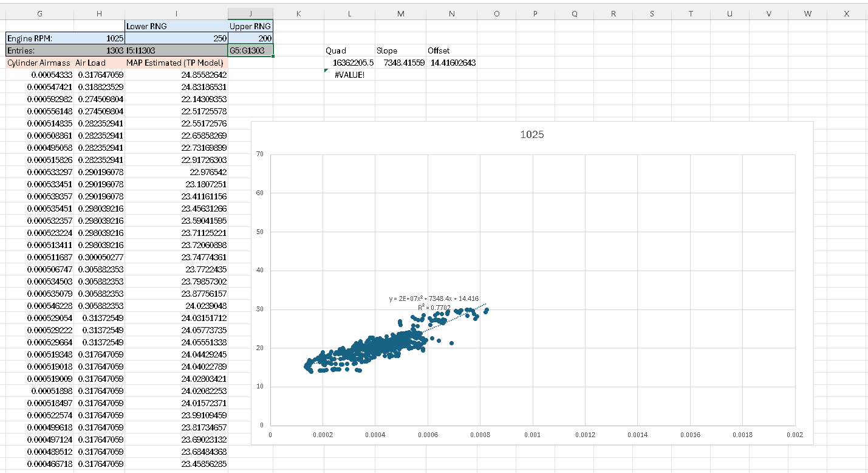The image size is (868, 473).
Task: Click the chart title '1025'
Action: [x=532, y=134]
